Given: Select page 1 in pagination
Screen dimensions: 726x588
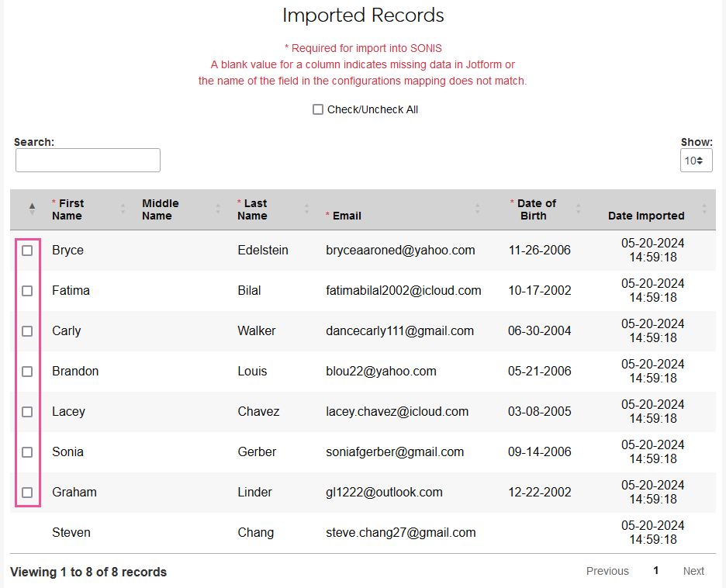Looking at the screenshot, I should point(655,571).
